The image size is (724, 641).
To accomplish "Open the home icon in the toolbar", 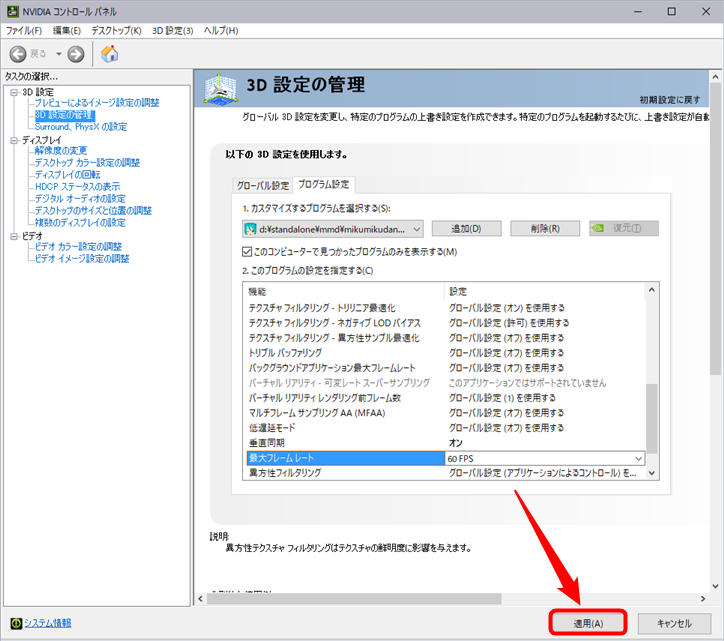I will [x=109, y=54].
